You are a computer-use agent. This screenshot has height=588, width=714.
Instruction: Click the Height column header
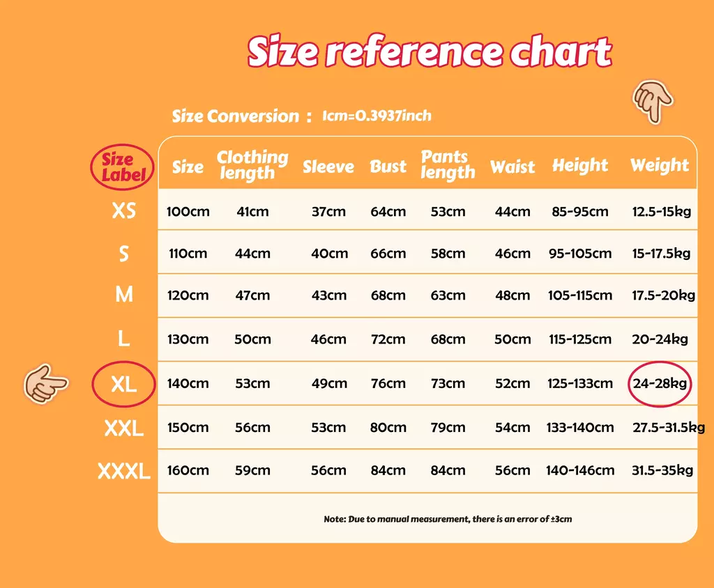pos(580,166)
